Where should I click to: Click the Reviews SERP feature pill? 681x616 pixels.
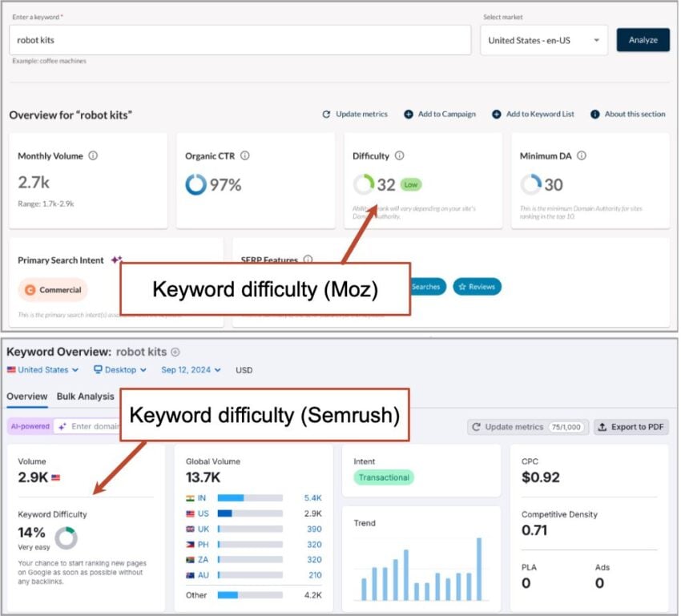point(477,287)
